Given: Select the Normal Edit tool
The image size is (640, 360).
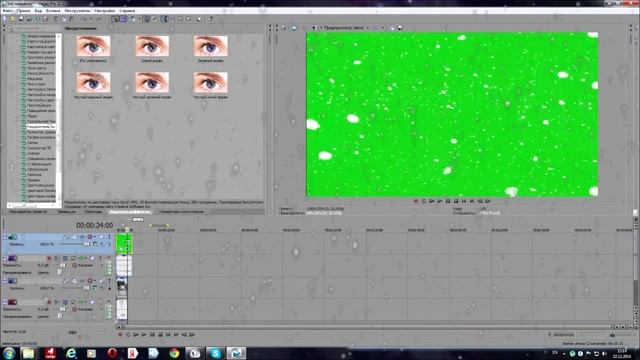Looking at the screenshot, I should (164, 19).
